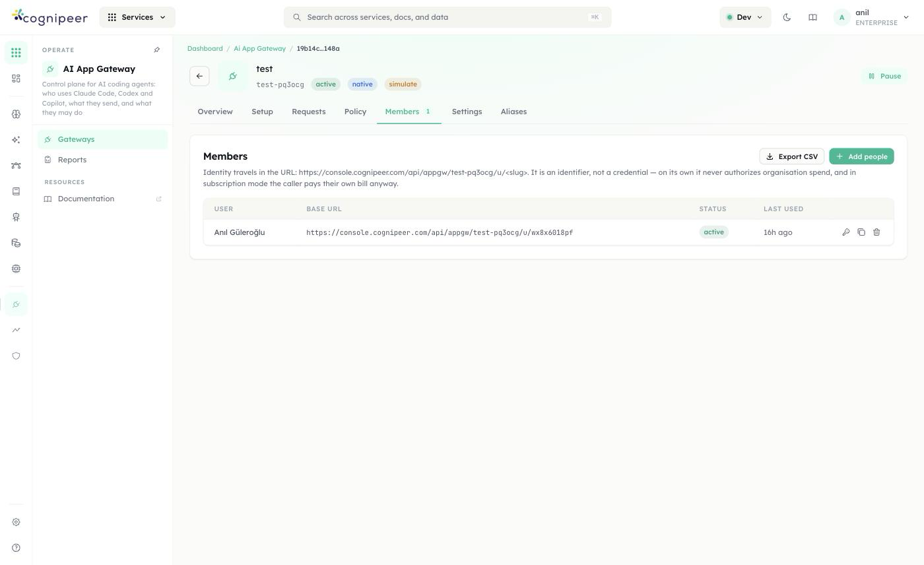Open the settings gear at rail bottom
Image resolution: width=924 pixels, height=565 pixels.
coord(16,522)
